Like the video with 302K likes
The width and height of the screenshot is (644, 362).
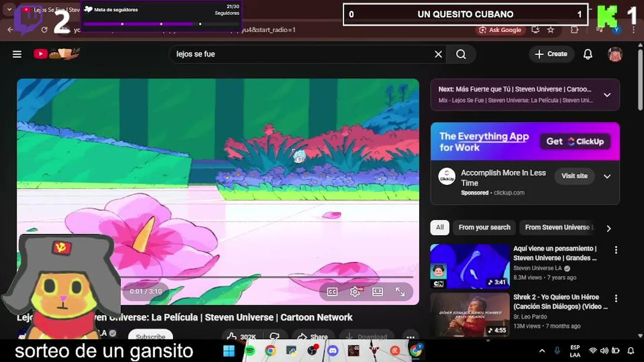click(240, 336)
